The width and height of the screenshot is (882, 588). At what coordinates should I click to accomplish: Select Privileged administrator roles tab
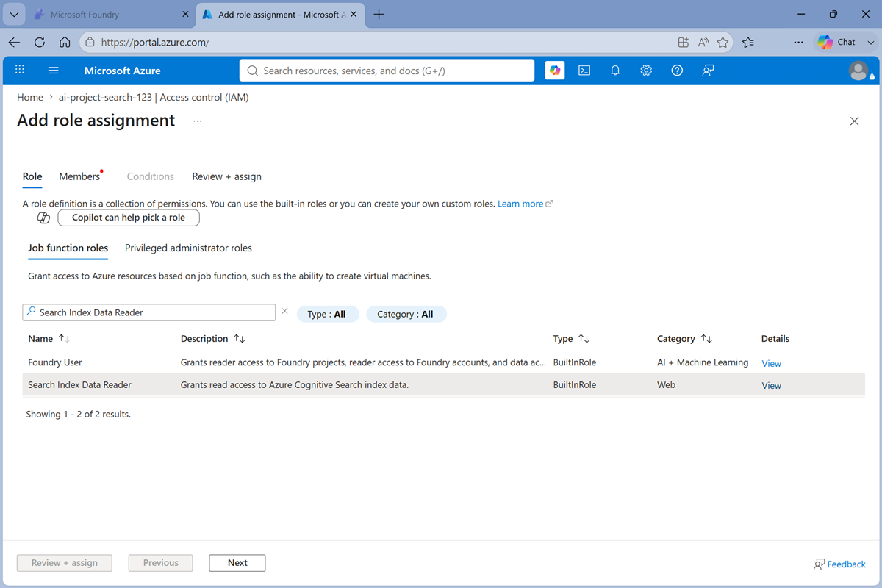[x=188, y=248]
